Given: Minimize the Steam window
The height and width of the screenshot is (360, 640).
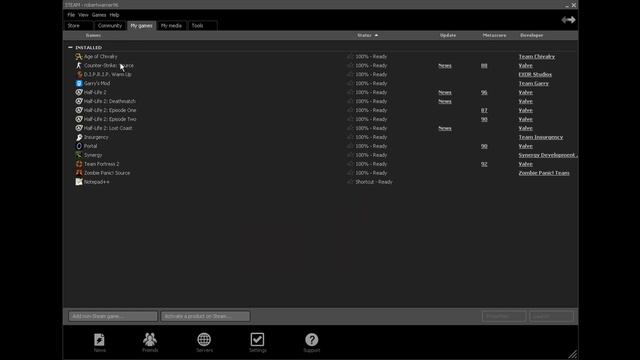Looking at the screenshot, I should [x=567, y=5].
